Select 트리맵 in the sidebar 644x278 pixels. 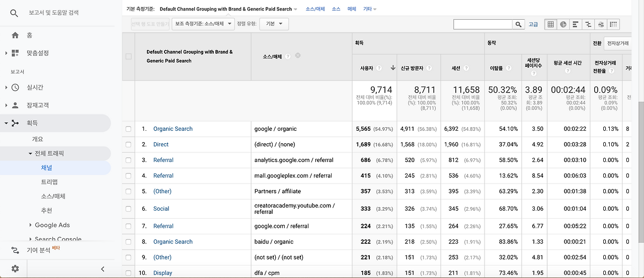49,182
